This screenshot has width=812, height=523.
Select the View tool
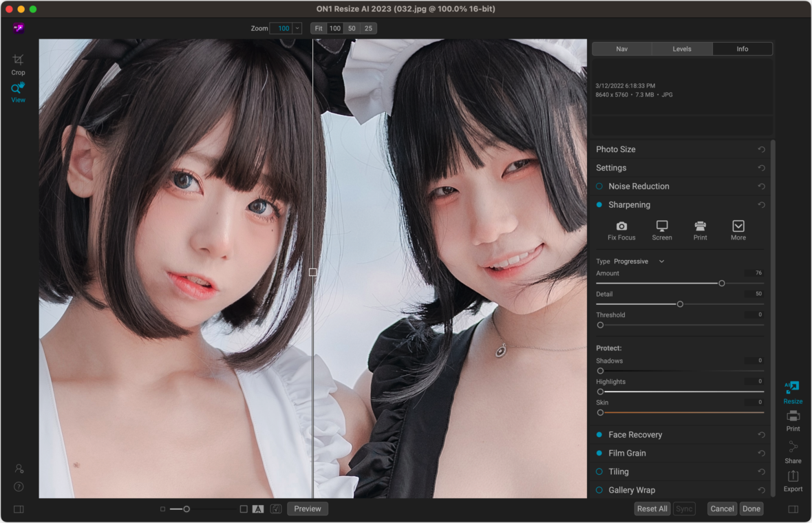[x=18, y=93]
